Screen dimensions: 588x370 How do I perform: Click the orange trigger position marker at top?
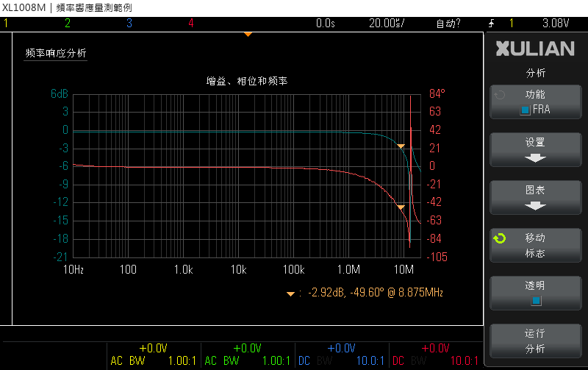[x=248, y=34]
